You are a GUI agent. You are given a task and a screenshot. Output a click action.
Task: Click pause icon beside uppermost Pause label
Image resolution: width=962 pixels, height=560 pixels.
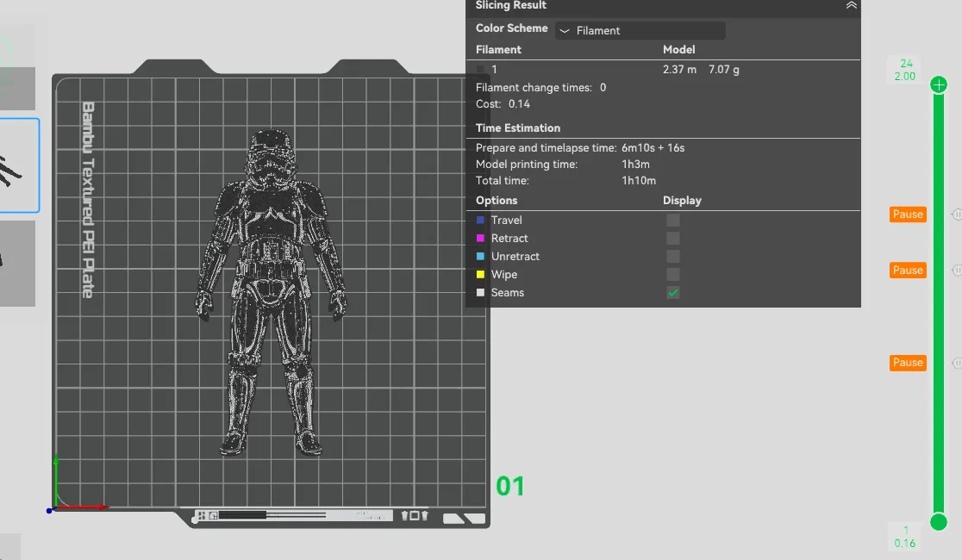tap(957, 214)
